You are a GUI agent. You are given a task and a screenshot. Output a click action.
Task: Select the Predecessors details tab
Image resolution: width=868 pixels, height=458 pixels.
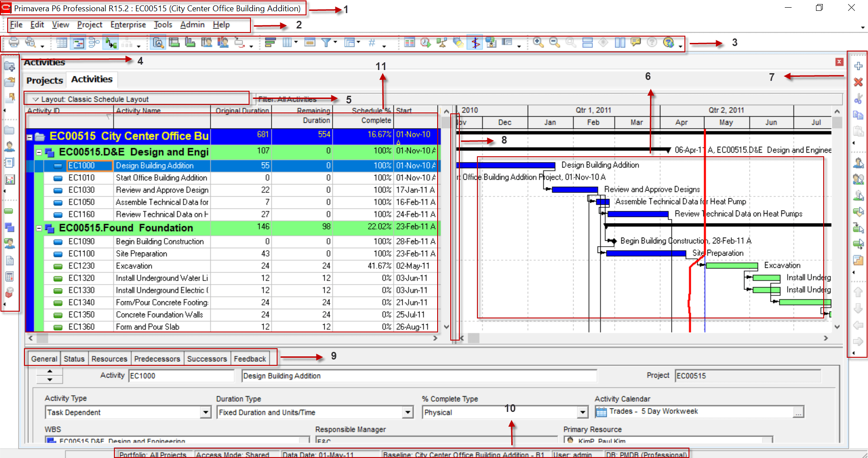pyautogui.click(x=157, y=359)
